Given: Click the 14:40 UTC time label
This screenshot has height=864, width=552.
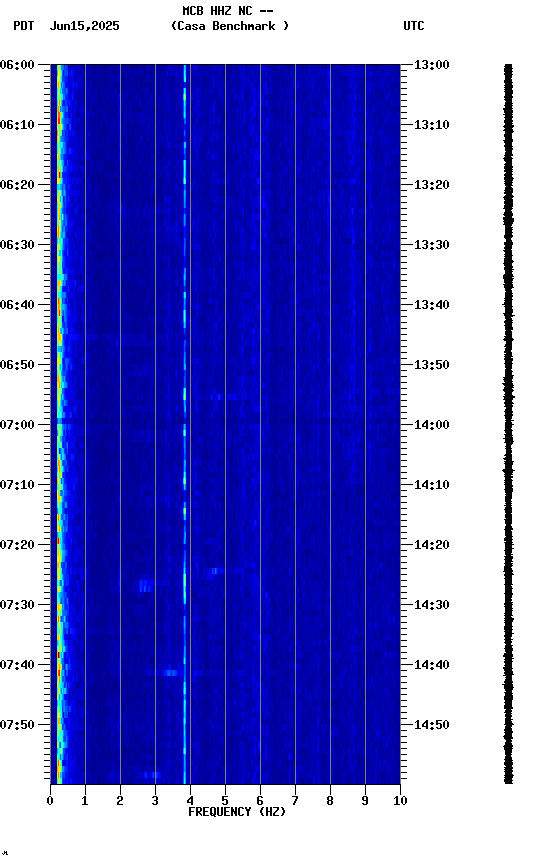Looking at the screenshot, I should 432,665.
